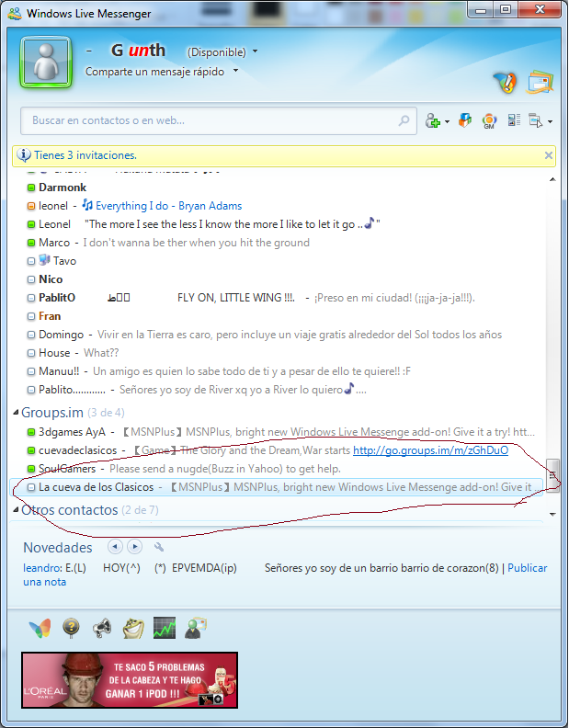Click the megaphone tab icon

click(102, 628)
